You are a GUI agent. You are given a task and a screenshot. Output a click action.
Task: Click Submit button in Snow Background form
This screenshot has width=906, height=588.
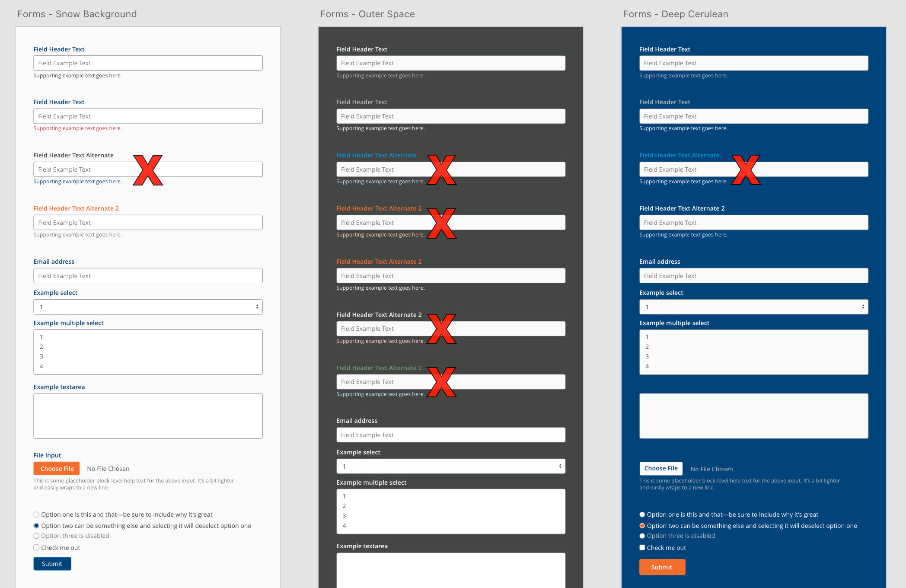[52, 563]
